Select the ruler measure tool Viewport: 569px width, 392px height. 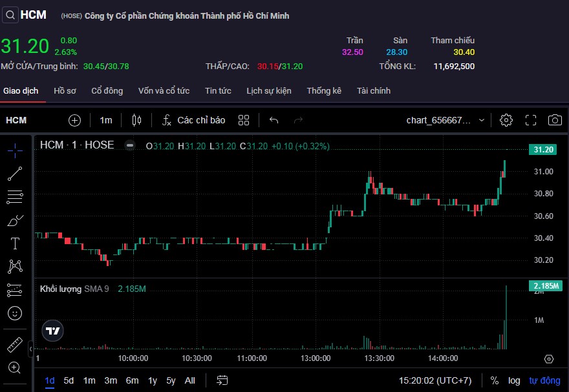[x=15, y=344]
